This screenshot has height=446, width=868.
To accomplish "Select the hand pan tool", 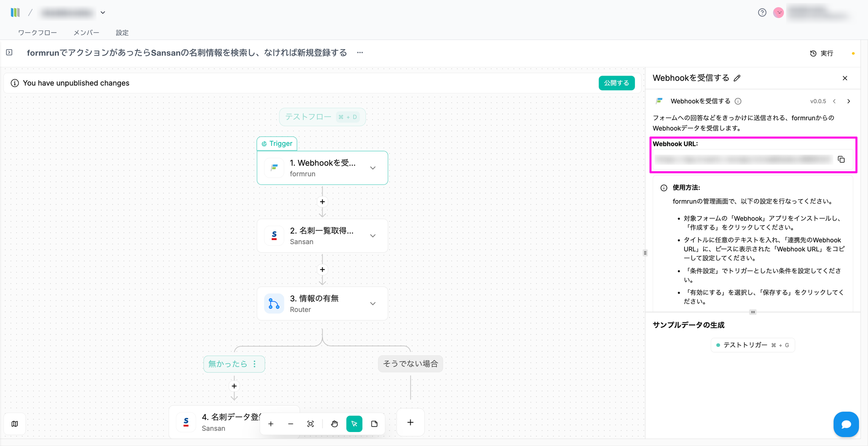I will [x=334, y=424].
